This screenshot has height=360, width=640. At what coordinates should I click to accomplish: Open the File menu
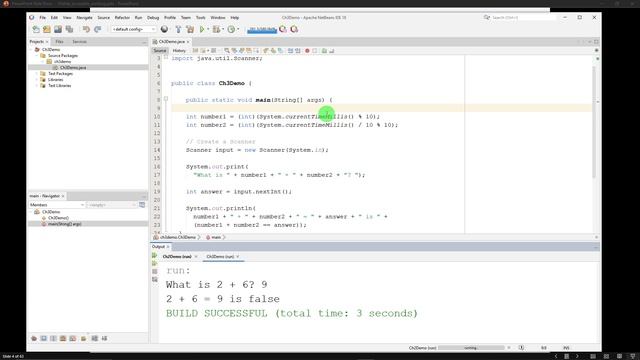tap(42, 18)
